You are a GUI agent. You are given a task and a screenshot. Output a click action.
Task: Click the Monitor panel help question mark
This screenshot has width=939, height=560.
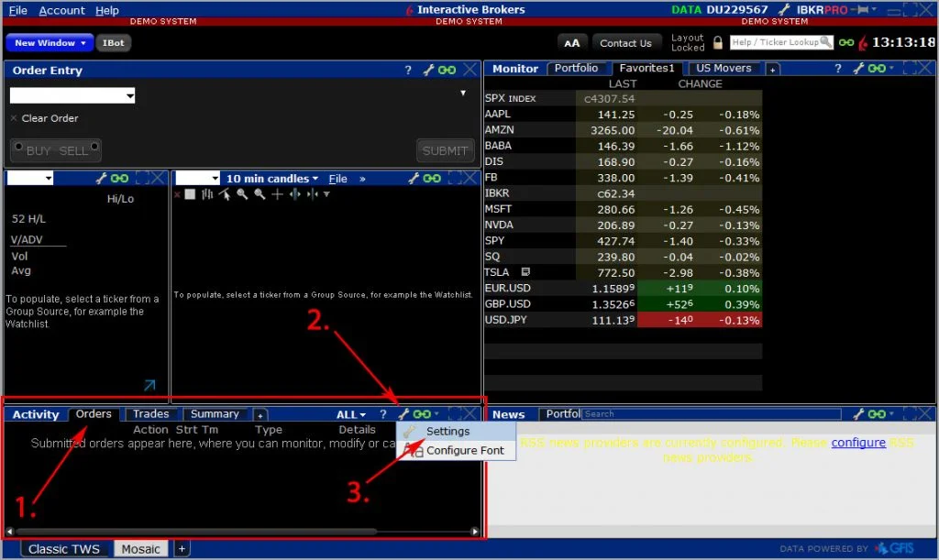(x=837, y=69)
